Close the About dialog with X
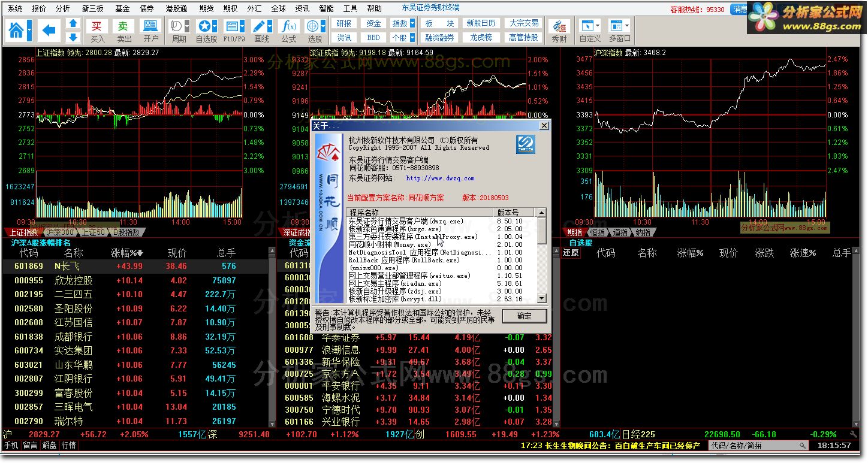The image size is (868, 463). 544,126
